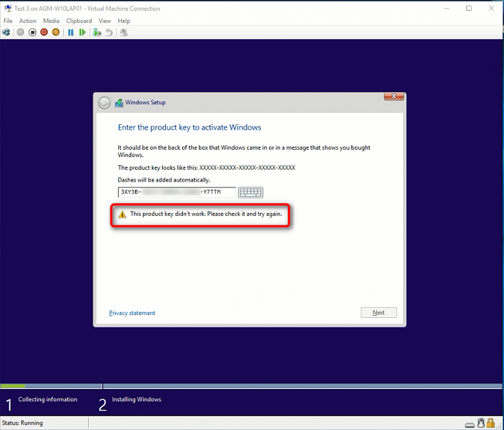Pause the virtual machine
Screen dimensions: 504x430
[71, 32]
